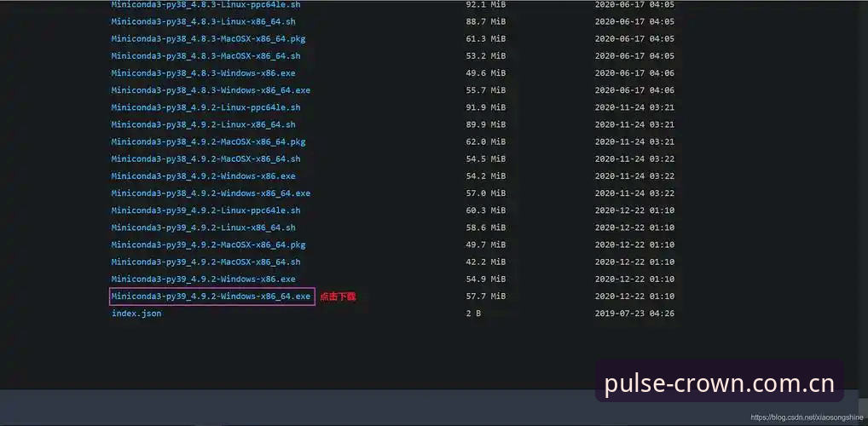The image size is (868, 426).
Task: Download Miniconda3-py38_4.9.2-Linux-x86_64.sh
Action: point(203,125)
